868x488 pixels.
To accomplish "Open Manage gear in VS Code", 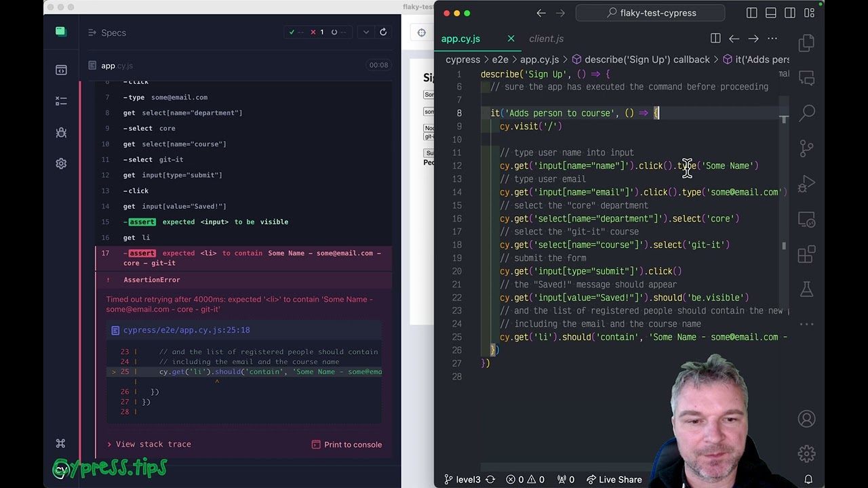I will click(806, 453).
